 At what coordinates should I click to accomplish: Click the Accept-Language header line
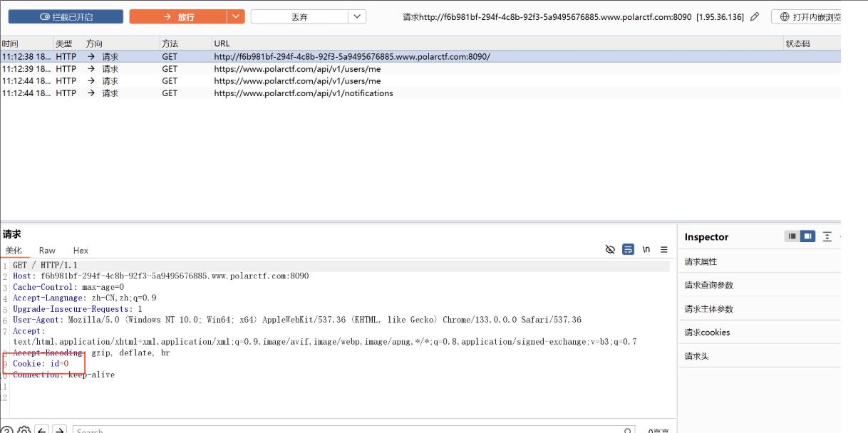tap(84, 298)
